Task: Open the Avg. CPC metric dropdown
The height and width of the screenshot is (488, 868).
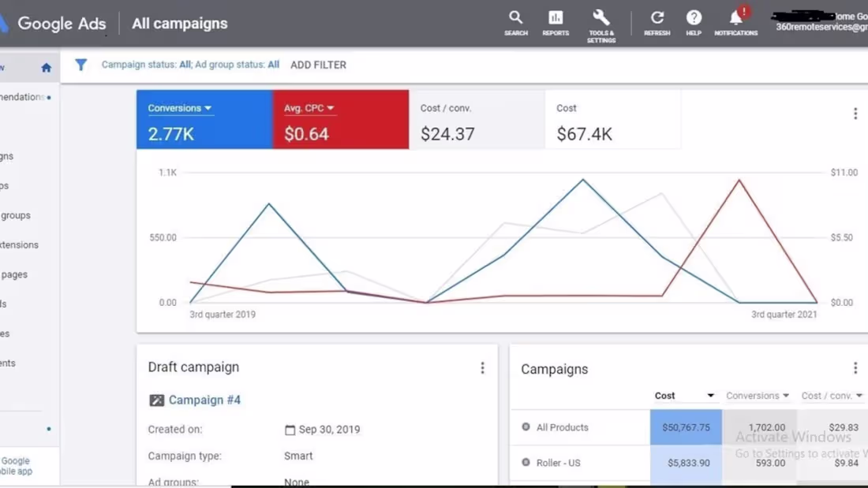Action: coord(308,107)
